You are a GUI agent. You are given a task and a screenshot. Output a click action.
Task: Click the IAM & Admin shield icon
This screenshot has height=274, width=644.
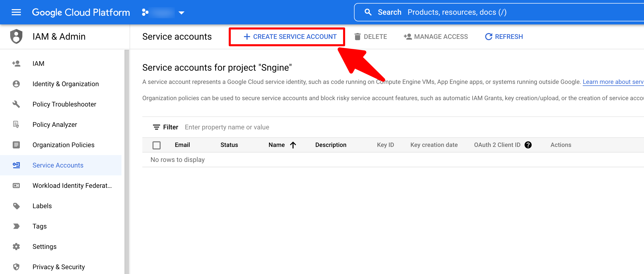pos(16,36)
